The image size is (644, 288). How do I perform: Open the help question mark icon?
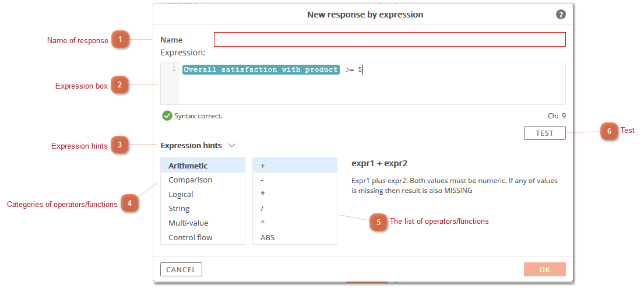tap(561, 15)
